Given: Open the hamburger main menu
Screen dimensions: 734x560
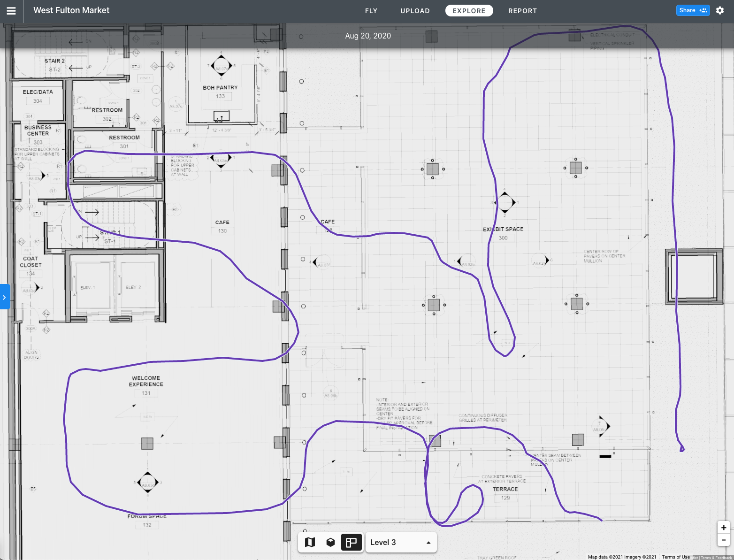Looking at the screenshot, I should point(11,11).
